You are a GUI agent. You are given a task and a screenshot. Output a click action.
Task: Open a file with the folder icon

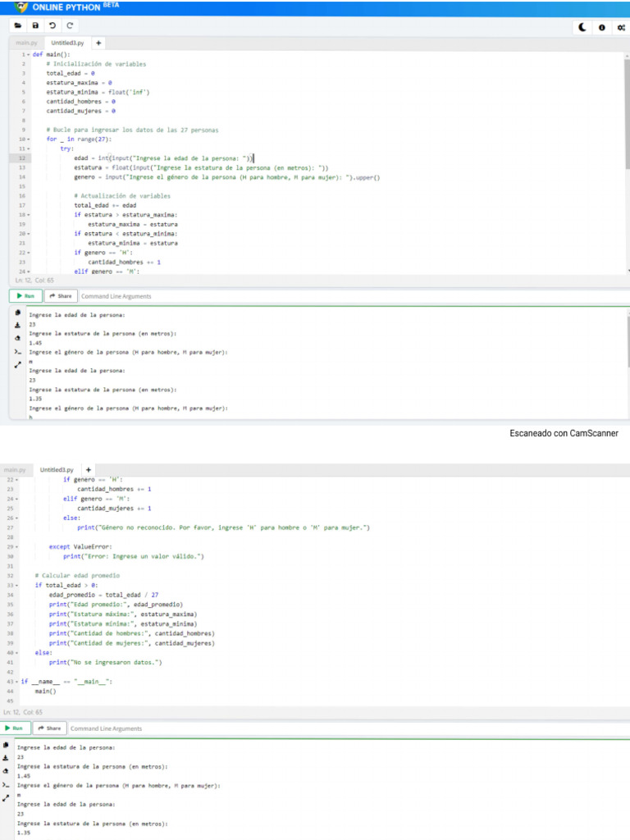(18, 25)
